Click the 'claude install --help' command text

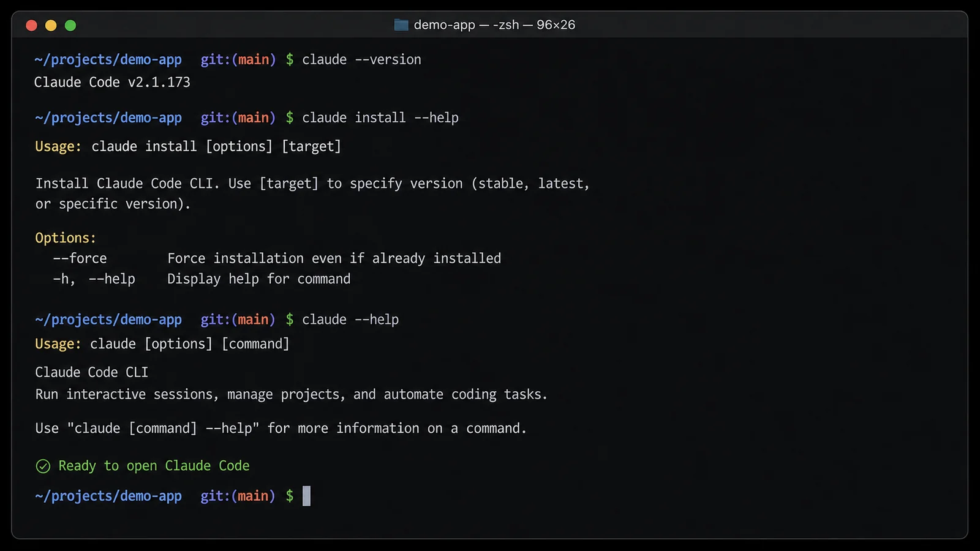(x=380, y=118)
